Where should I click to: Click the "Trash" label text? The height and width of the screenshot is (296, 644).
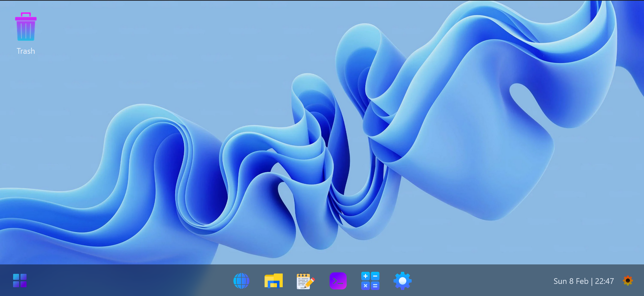pos(26,51)
